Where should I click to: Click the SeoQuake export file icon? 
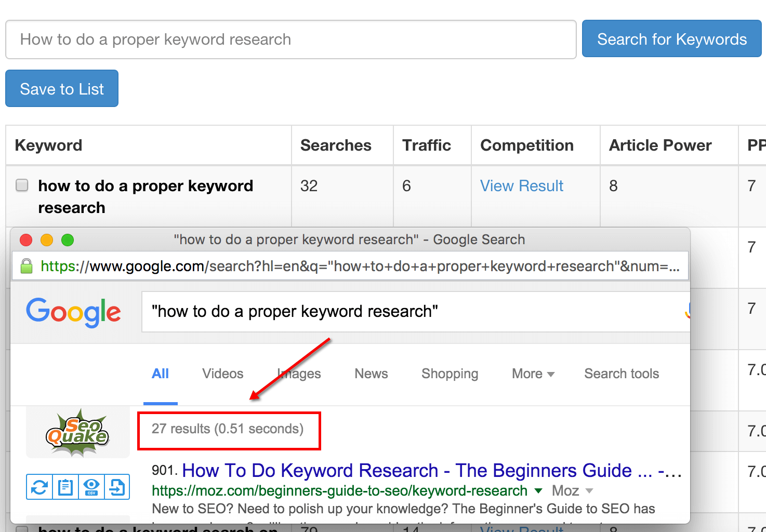click(x=117, y=487)
